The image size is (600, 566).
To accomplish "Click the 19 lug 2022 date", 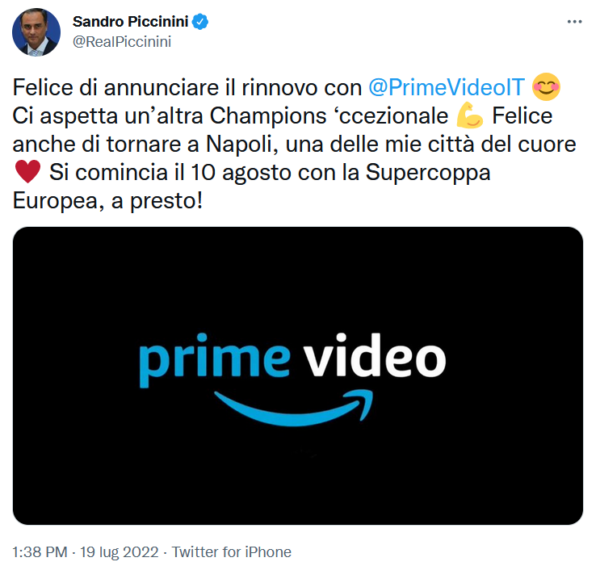I will pyautogui.click(x=119, y=552).
